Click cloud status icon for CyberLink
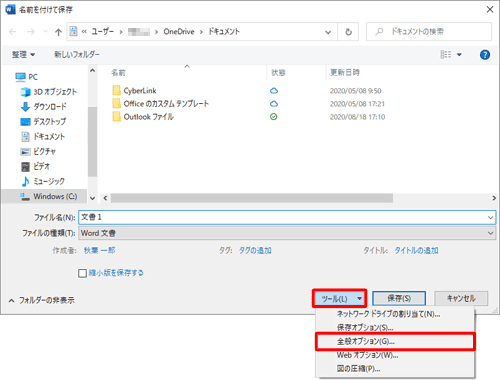500x380 pixels. (274, 91)
